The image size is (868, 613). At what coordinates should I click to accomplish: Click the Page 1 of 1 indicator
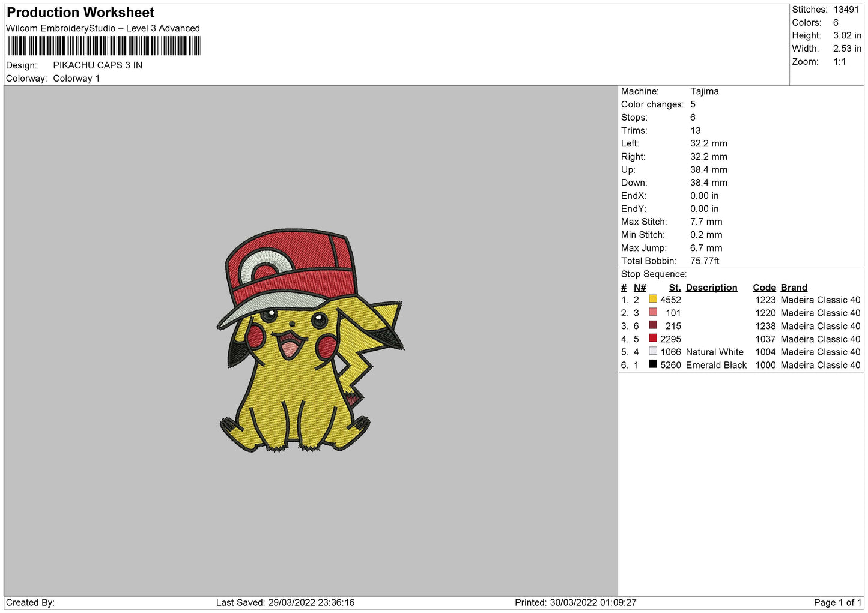837,602
